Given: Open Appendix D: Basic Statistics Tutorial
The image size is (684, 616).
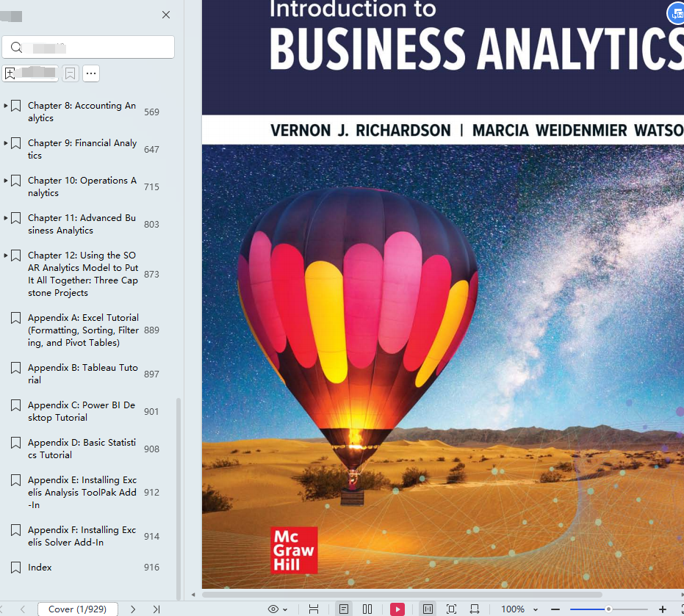Looking at the screenshot, I should point(82,449).
